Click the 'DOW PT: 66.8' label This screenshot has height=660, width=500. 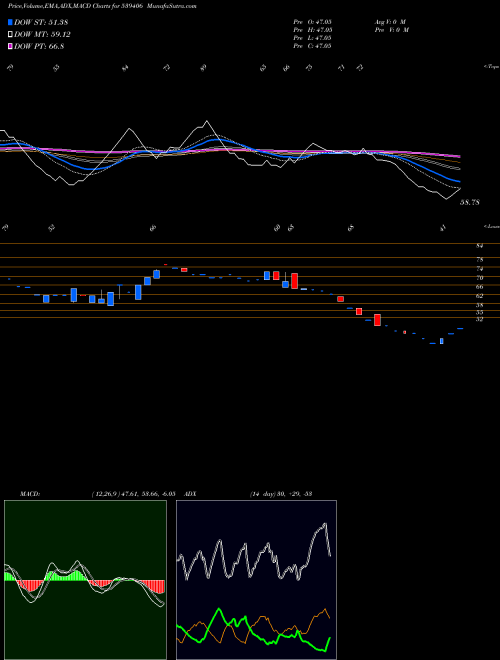(x=39, y=47)
